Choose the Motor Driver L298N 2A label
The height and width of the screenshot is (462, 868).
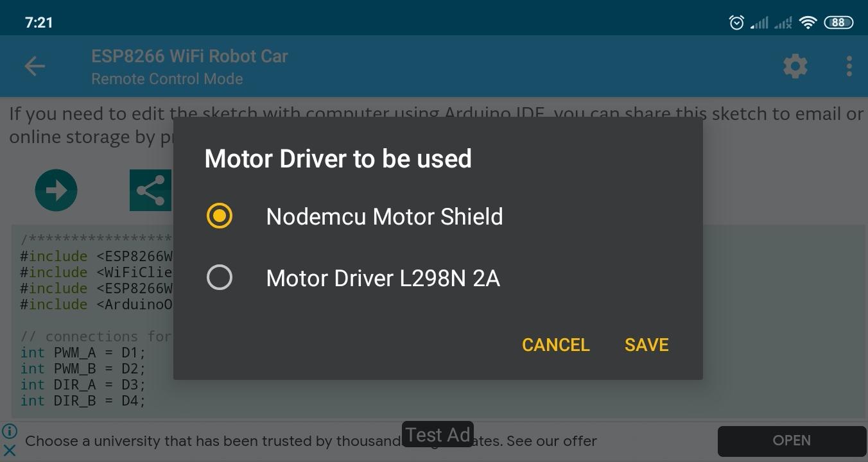[383, 278]
